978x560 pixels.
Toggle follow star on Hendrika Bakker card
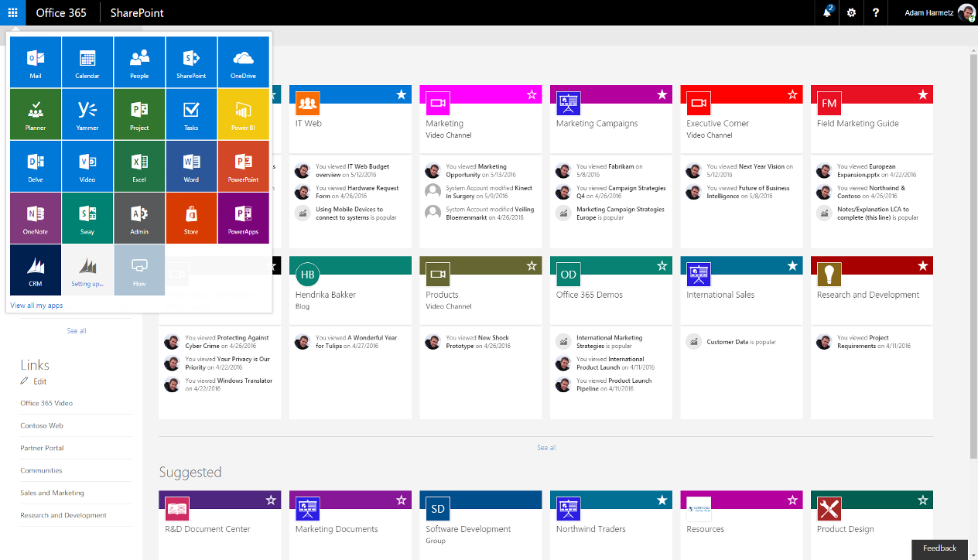tap(402, 266)
